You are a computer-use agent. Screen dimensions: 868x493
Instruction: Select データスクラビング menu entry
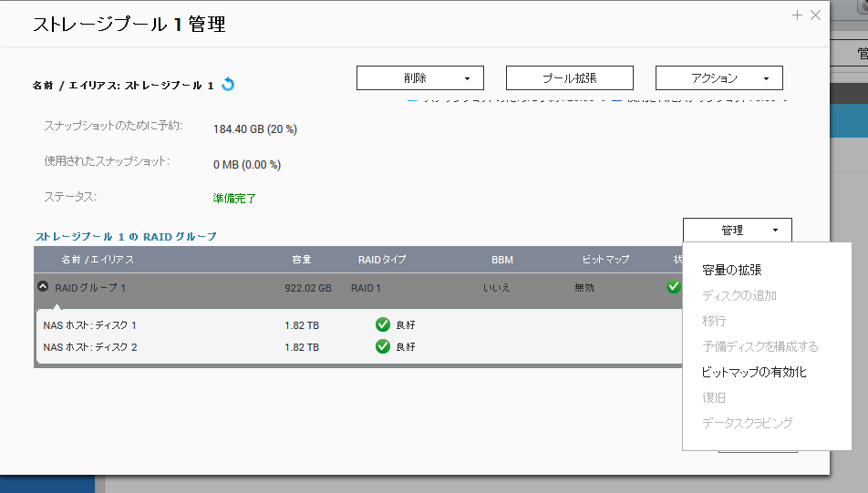coord(748,423)
